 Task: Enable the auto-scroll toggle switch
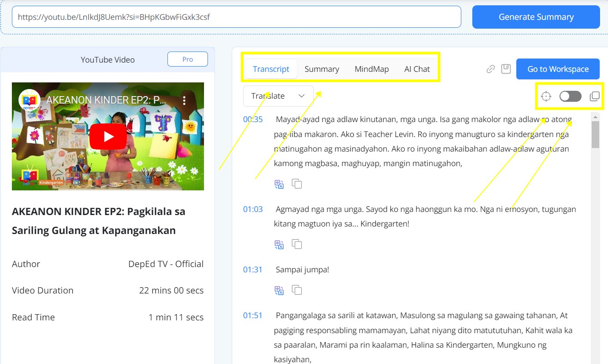point(569,96)
